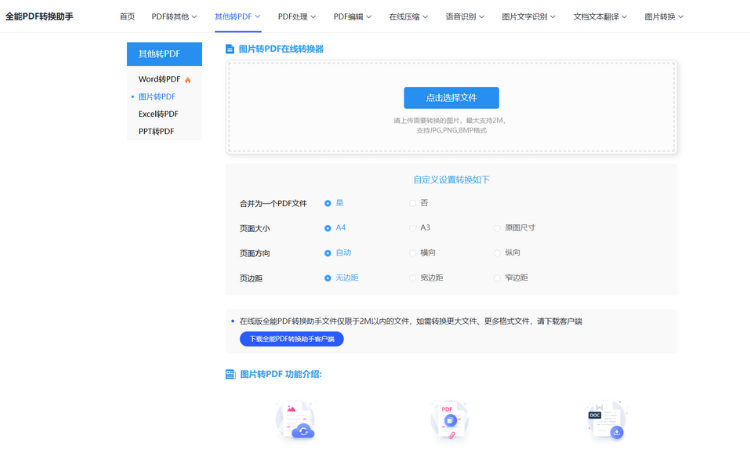Image resolution: width=750 pixels, height=450 pixels.
Task: Click 下载全能PDF转换助手客户端 button
Action: (x=291, y=339)
